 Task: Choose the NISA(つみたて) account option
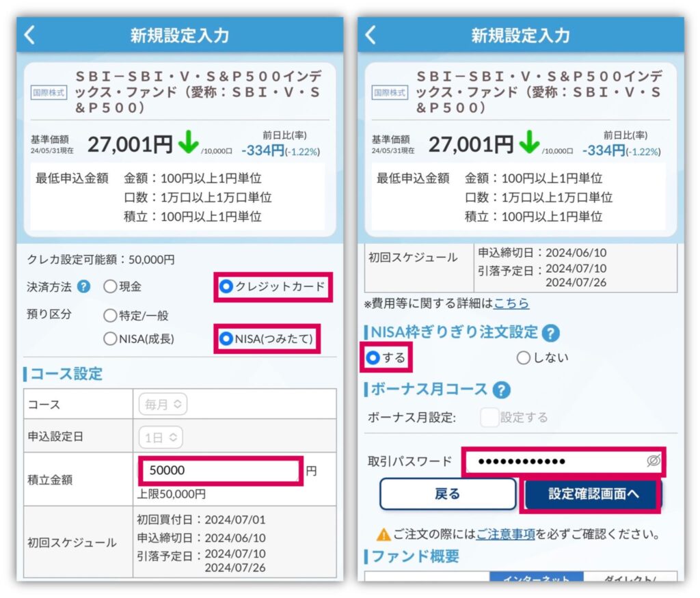(226, 339)
